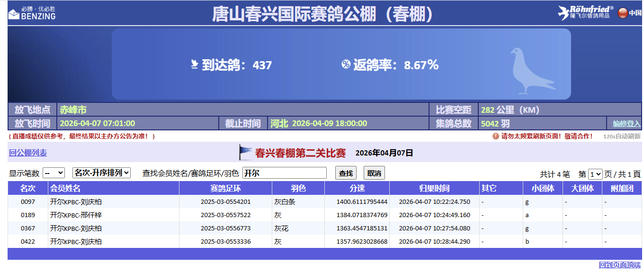Open the 显示笔数 dropdown
644x274 pixels.
click(54, 173)
